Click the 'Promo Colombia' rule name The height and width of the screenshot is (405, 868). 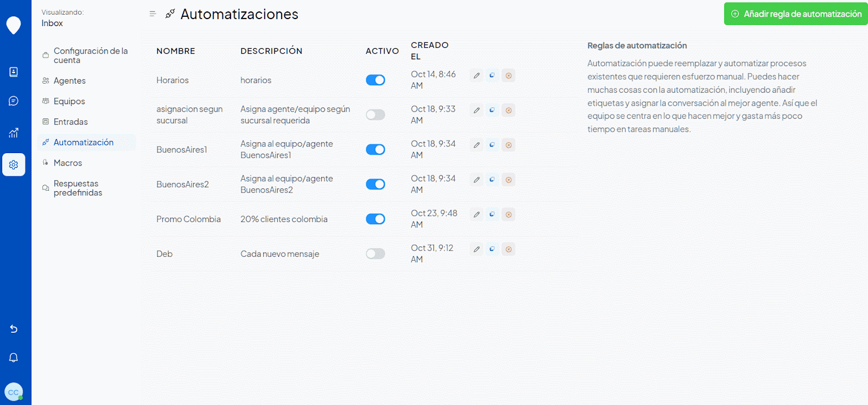188,219
